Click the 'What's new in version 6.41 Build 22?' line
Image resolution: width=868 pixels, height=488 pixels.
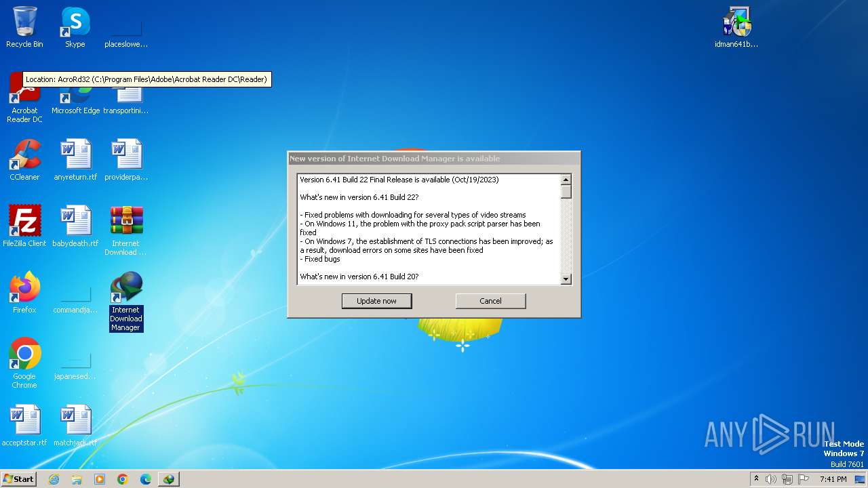click(x=359, y=197)
